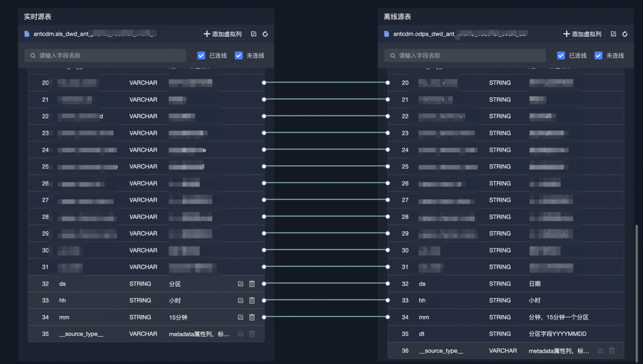This screenshot has width=643, height=364.
Task: Click disabled delete icon on realtime __source_type__ row
Action: 252,334
